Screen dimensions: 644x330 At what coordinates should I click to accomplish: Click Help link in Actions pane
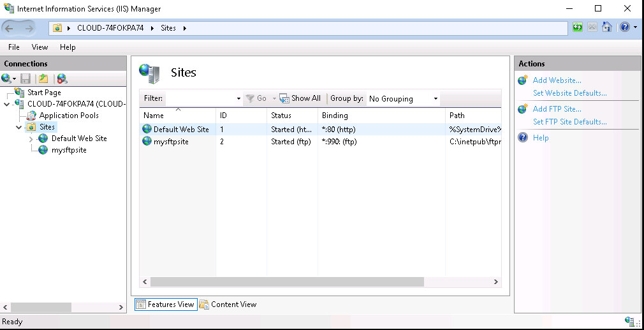pos(541,138)
